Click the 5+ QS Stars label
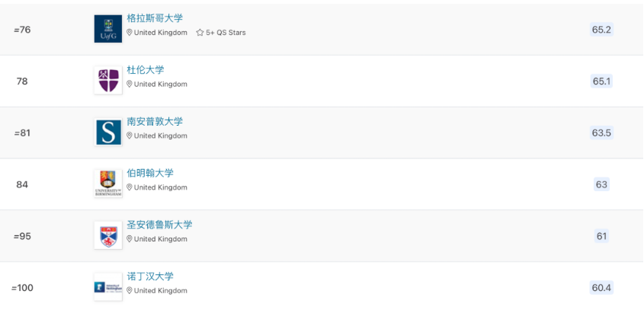The image size is (644, 313). coord(226,33)
